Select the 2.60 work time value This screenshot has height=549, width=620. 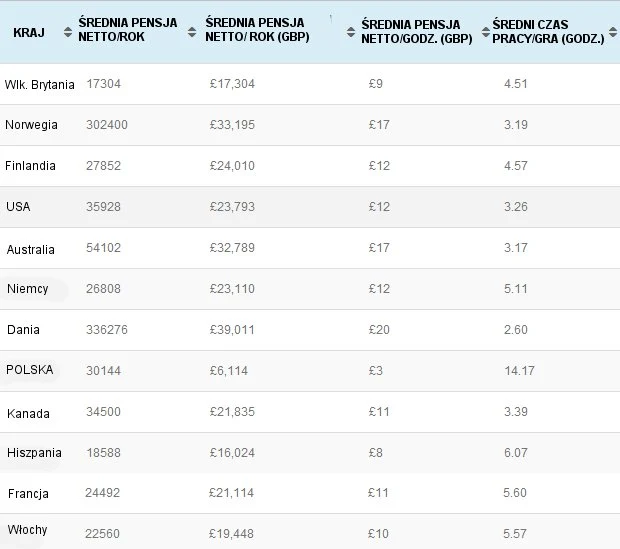click(x=516, y=329)
